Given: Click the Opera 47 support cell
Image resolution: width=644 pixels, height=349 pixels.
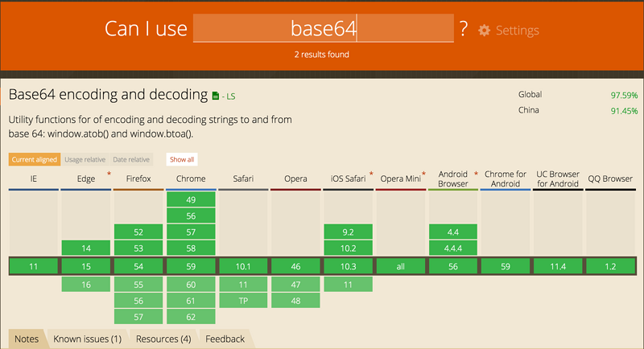Looking at the screenshot, I should (295, 285).
